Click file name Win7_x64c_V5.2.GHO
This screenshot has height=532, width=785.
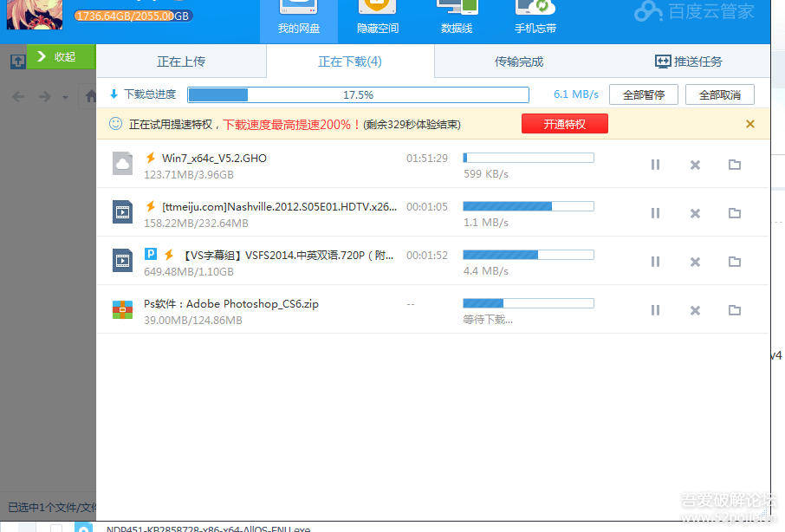pos(214,159)
